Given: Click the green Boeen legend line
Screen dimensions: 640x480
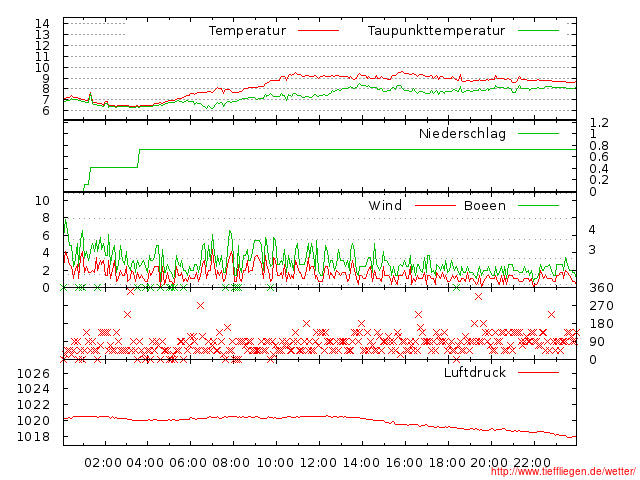Looking at the screenshot, I should [538, 205].
